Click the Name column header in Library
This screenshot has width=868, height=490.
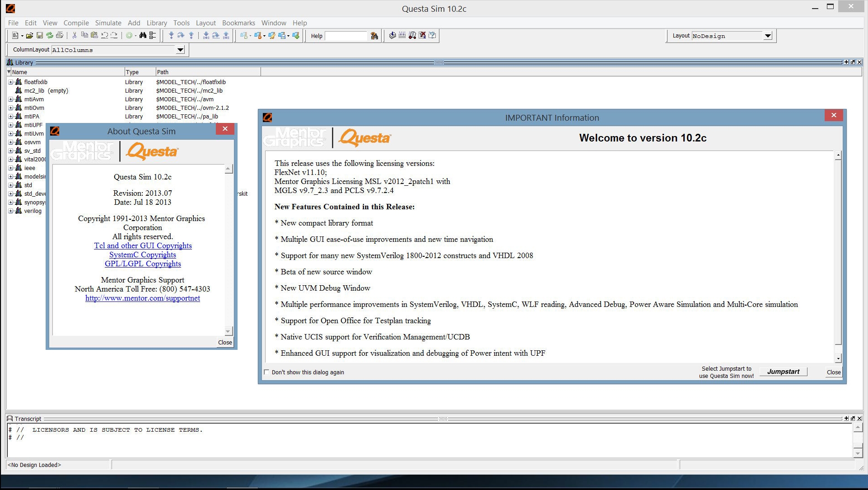tap(67, 72)
